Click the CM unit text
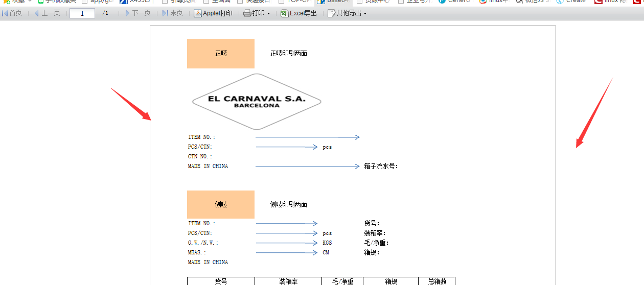Screen dimensions: 644x285 [x=326, y=252]
